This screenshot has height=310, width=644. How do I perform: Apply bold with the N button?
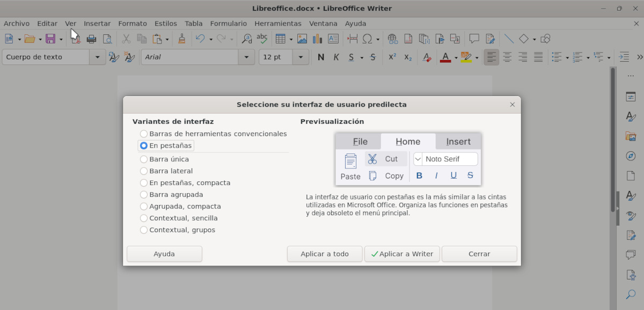321,57
